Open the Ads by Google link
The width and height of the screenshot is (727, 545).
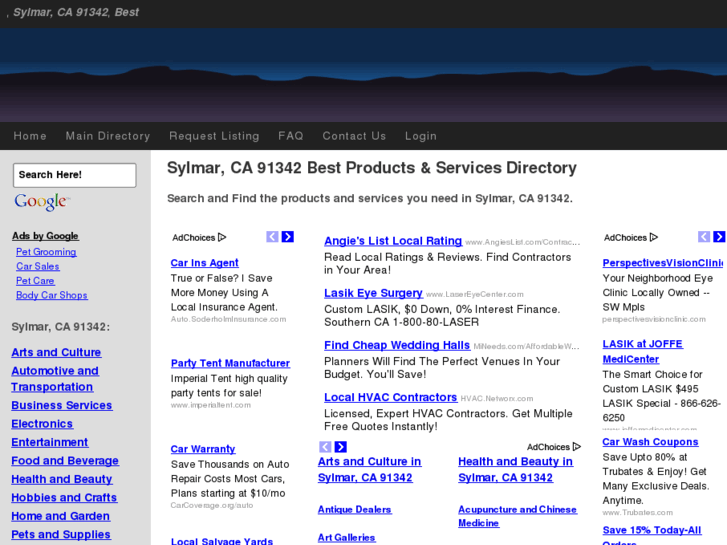coord(45,236)
